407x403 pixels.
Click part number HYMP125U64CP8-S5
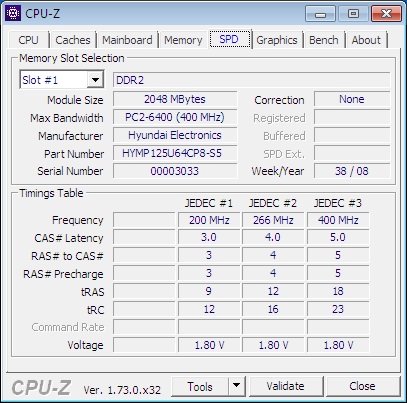175,153
